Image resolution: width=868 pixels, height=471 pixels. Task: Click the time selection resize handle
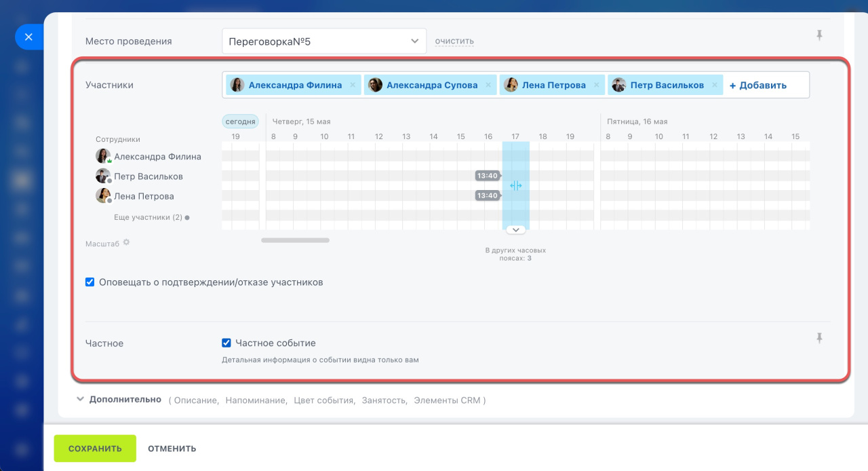coord(515,186)
